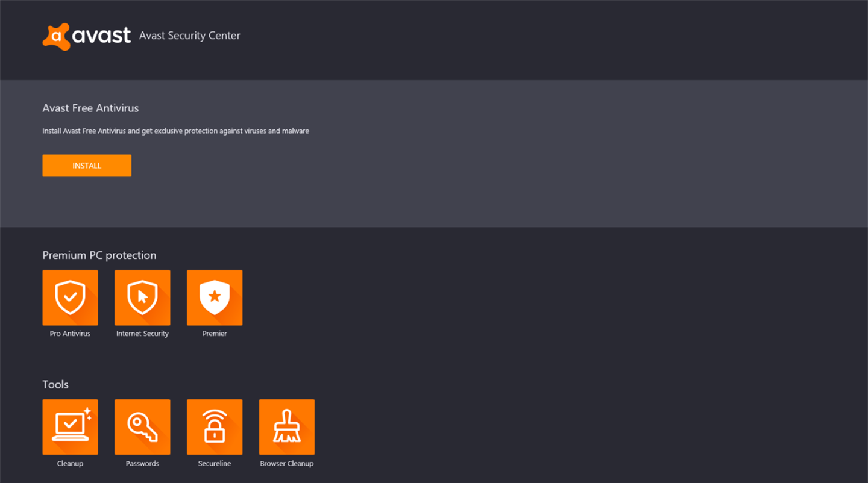The image size is (868, 483).
Task: Open the Pro Antivirus shield checkmark tile
Action: (70, 298)
